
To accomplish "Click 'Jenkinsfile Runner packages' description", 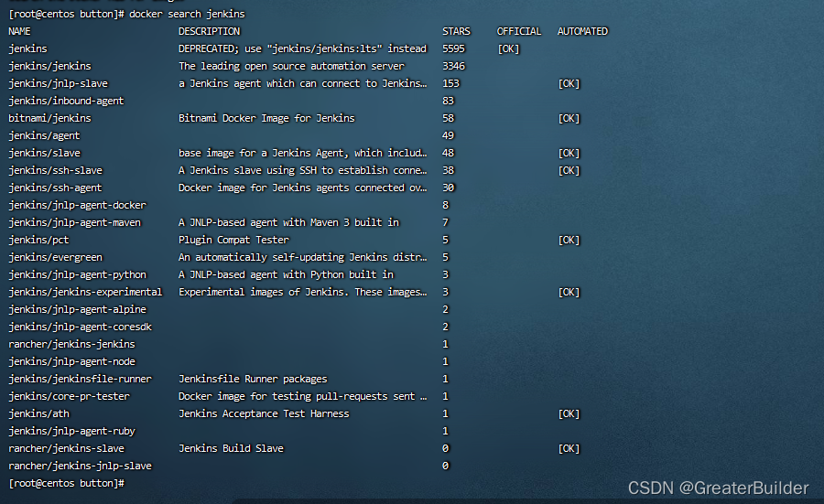I will 253,379.
